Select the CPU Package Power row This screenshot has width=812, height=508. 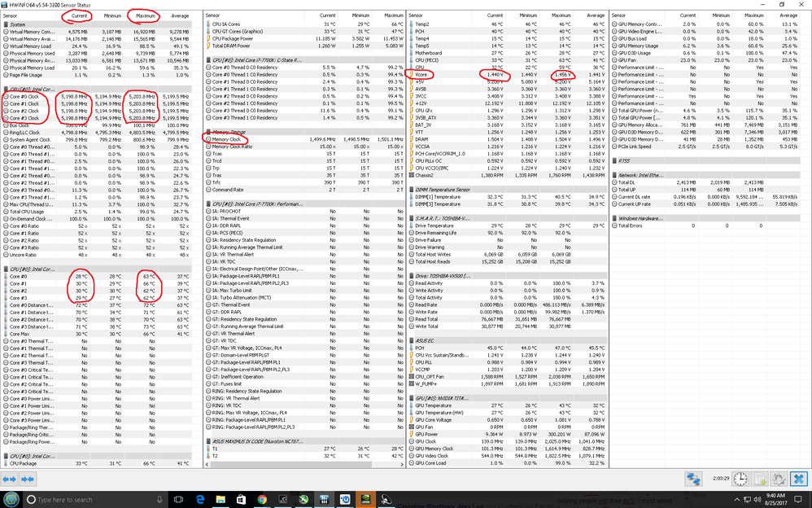pyautogui.click(x=304, y=39)
